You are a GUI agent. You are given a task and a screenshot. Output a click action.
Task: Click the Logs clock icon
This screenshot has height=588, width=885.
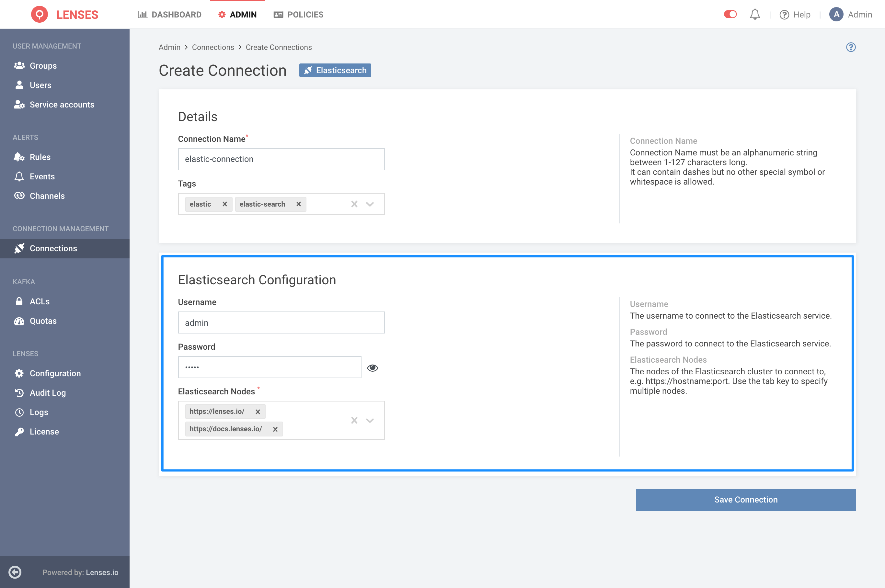[x=19, y=412]
